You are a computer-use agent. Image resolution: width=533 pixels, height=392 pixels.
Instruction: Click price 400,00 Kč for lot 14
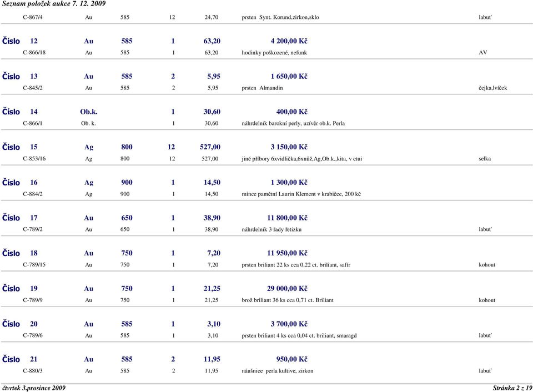point(292,112)
